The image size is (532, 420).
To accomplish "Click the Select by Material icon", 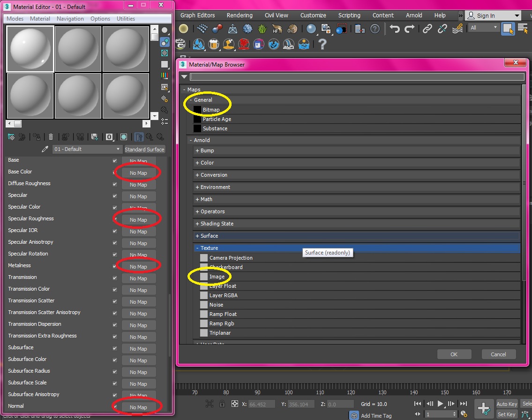I will [x=165, y=110].
